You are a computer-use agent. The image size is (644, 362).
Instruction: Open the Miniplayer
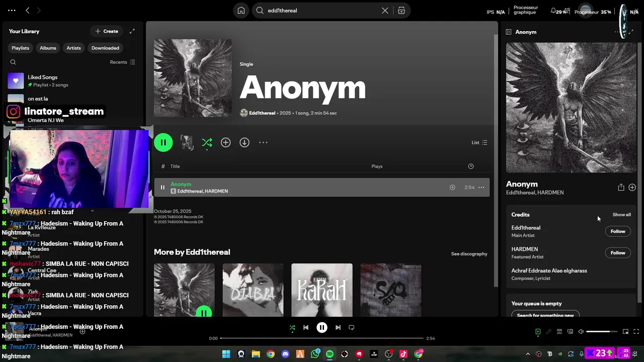(625, 332)
